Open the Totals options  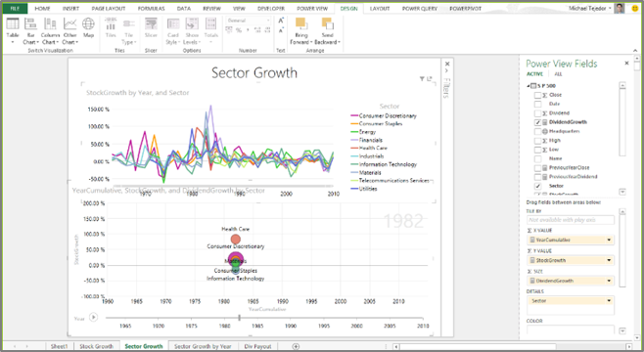coord(211,30)
